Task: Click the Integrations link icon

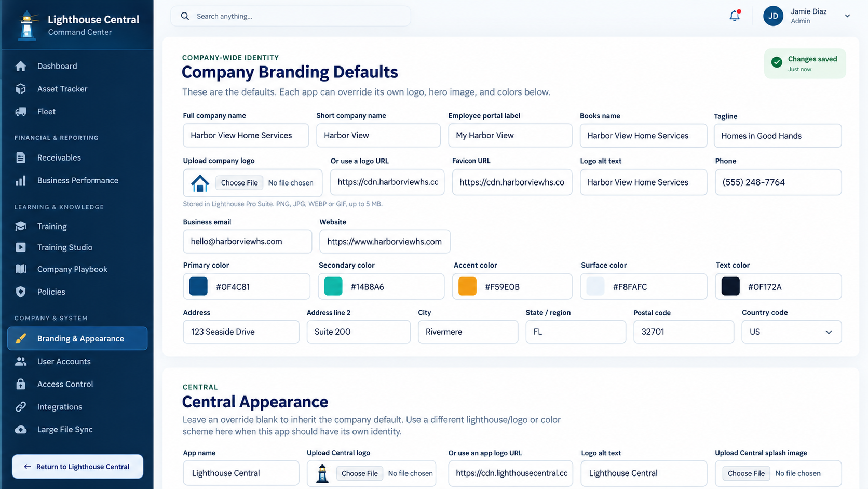Action: coord(21,407)
